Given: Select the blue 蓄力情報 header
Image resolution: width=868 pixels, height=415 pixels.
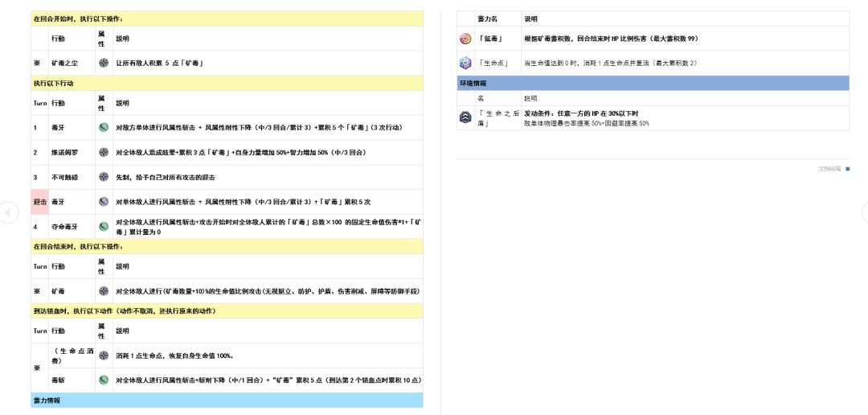Looking at the screenshot, I should (227, 400).
